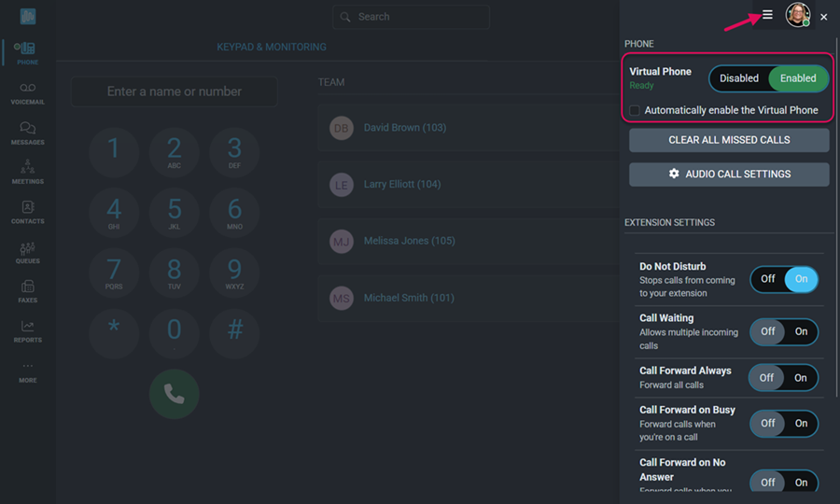Expand the More sidebar menu
This screenshot has height=504, width=840.
pos(27,371)
